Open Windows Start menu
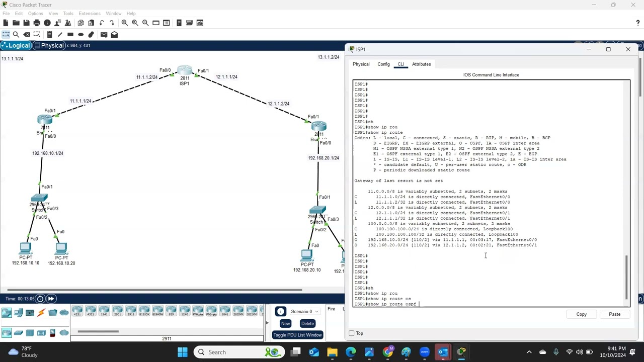This screenshot has width=644, height=362. pyautogui.click(x=182, y=352)
